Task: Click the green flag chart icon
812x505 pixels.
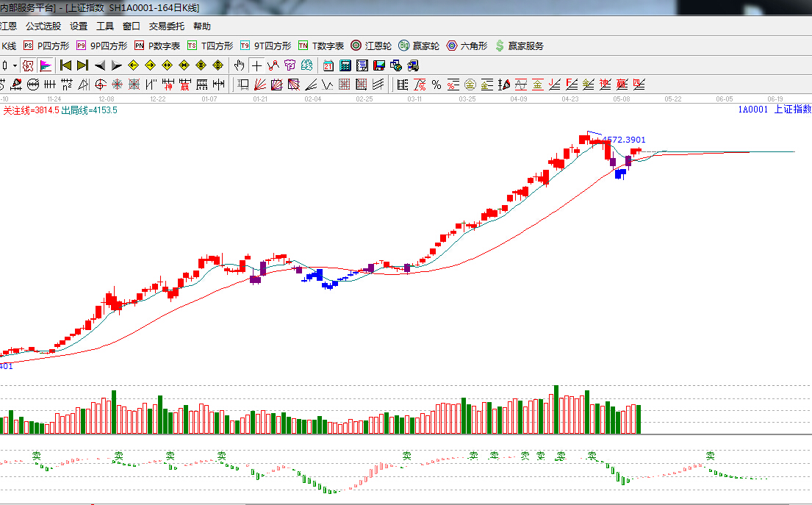Action: (46, 65)
